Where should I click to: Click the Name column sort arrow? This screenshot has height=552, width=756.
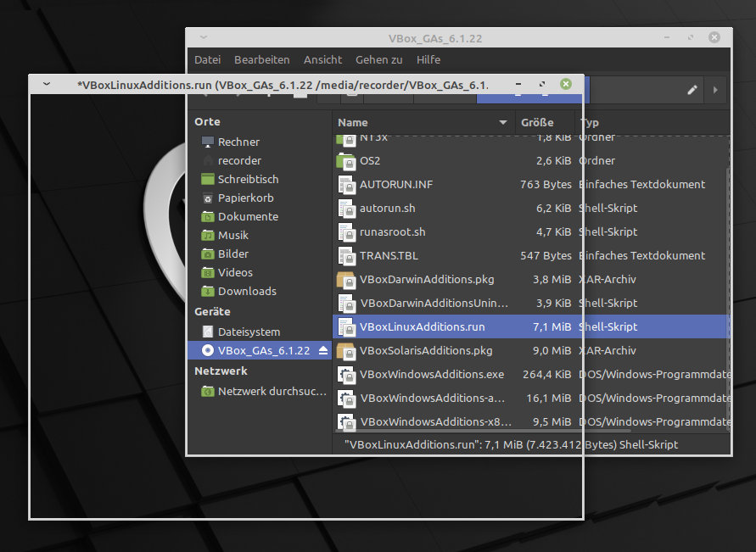503,122
